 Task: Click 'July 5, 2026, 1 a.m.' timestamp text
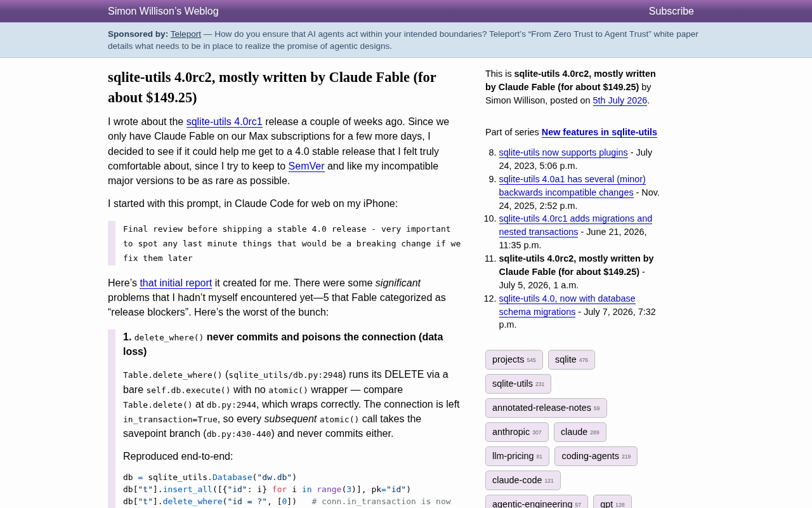(x=539, y=285)
